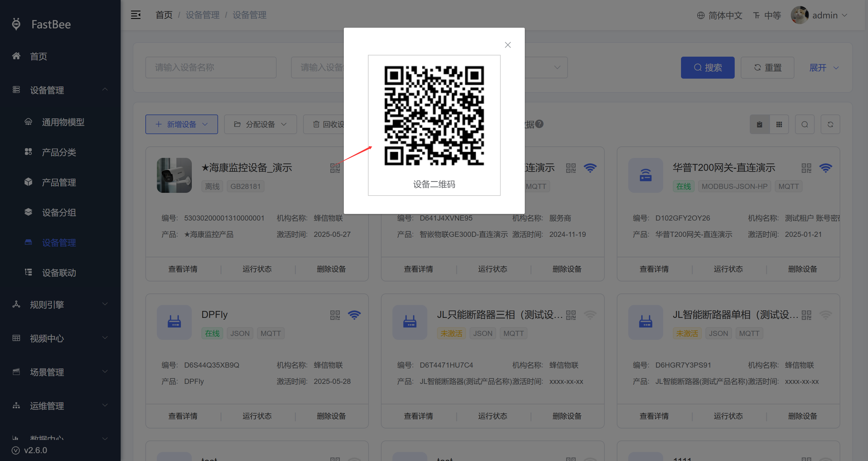The width and height of the screenshot is (868, 461).
Task: Toggle the sidebar collapse hamburger icon
Action: tap(136, 15)
